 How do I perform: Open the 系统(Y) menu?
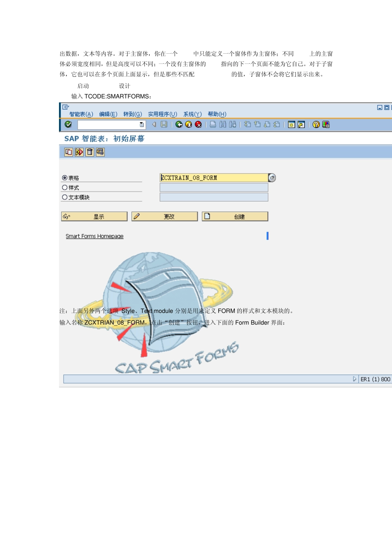(x=193, y=114)
